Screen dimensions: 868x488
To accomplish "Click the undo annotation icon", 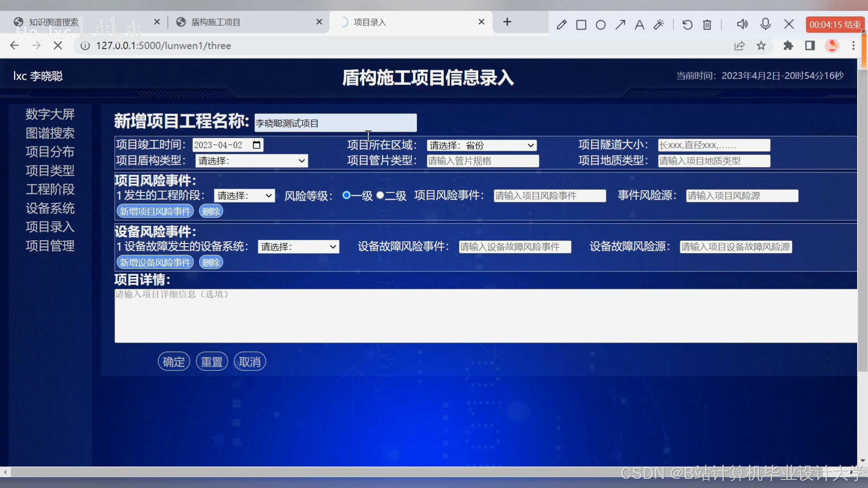I will (687, 25).
